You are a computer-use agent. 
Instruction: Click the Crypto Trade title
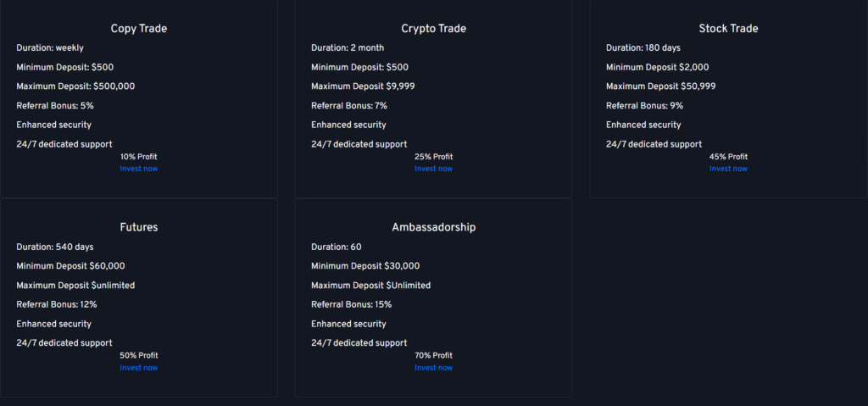(x=433, y=29)
